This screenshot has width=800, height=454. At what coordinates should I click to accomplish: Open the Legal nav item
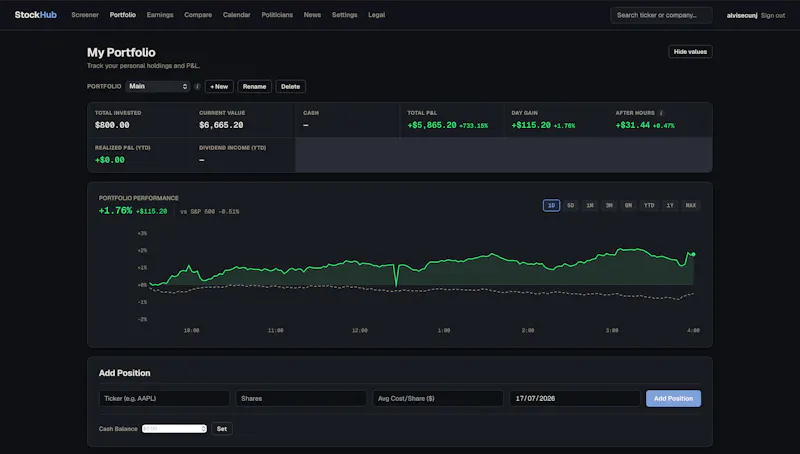click(377, 15)
